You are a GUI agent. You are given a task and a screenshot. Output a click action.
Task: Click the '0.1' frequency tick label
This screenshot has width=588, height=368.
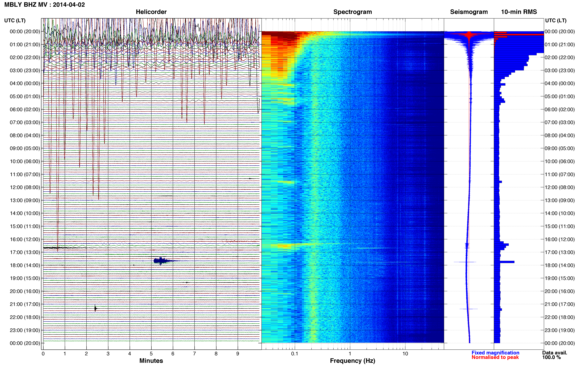[295, 354]
